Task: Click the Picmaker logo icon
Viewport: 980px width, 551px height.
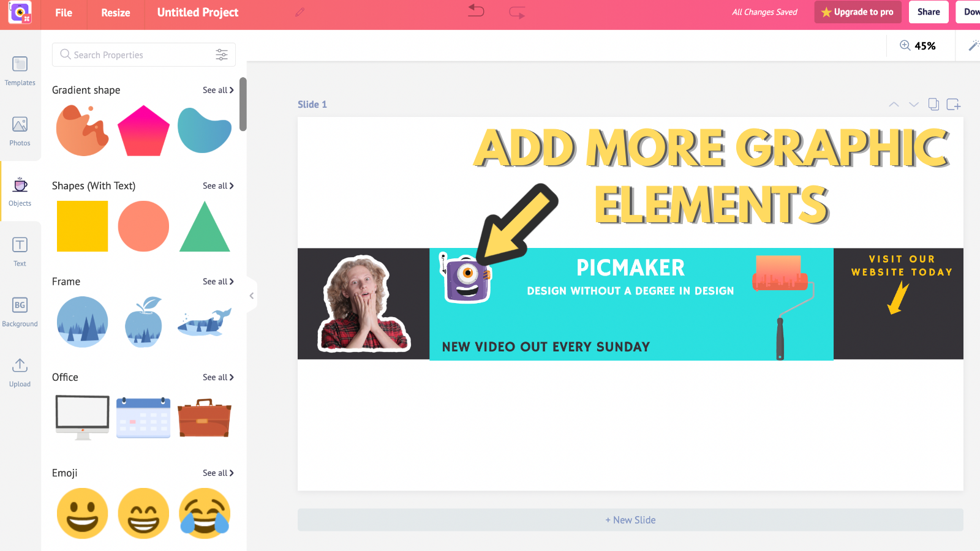Action: coord(20,12)
